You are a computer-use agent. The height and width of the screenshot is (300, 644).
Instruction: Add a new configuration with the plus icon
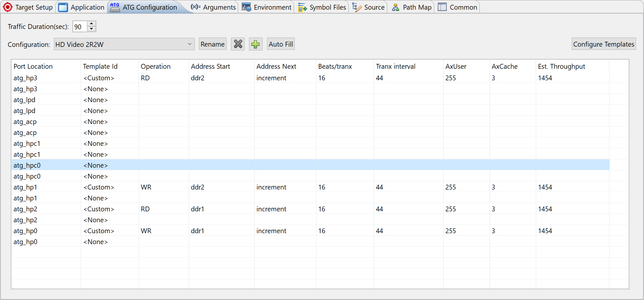point(255,44)
